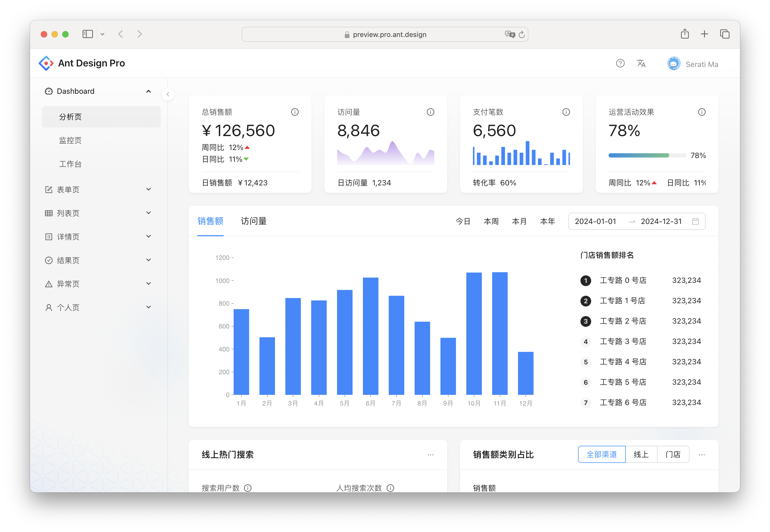
Task: Toggle the Safari sidebar icon
Action: point(87,34)
